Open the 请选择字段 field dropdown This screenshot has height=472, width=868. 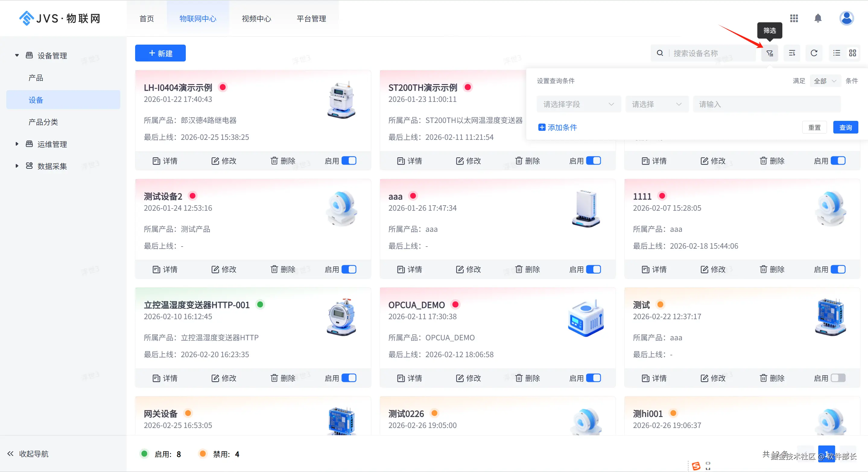pyautogui.click(x=578, y=104)
